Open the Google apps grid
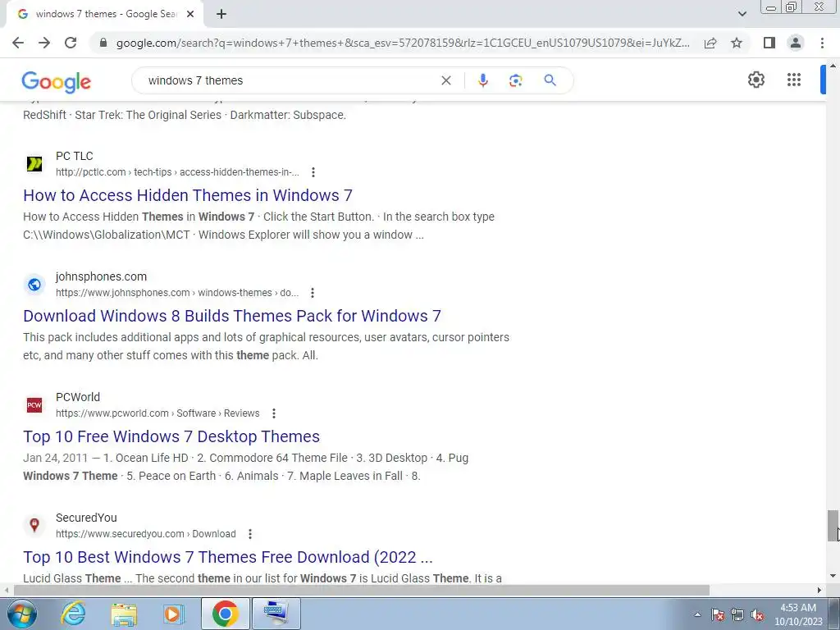This screenshot has width=840, height=630. (794, 80)
